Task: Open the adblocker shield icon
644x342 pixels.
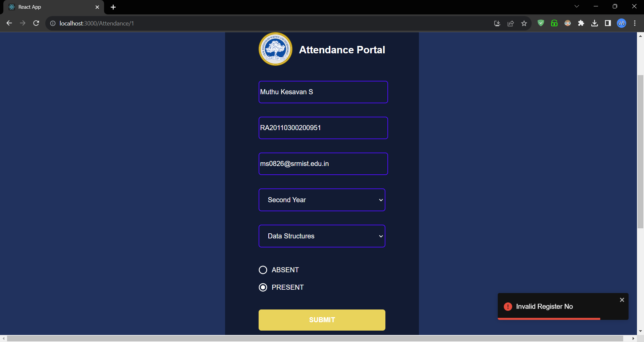Action: (541, 23)
